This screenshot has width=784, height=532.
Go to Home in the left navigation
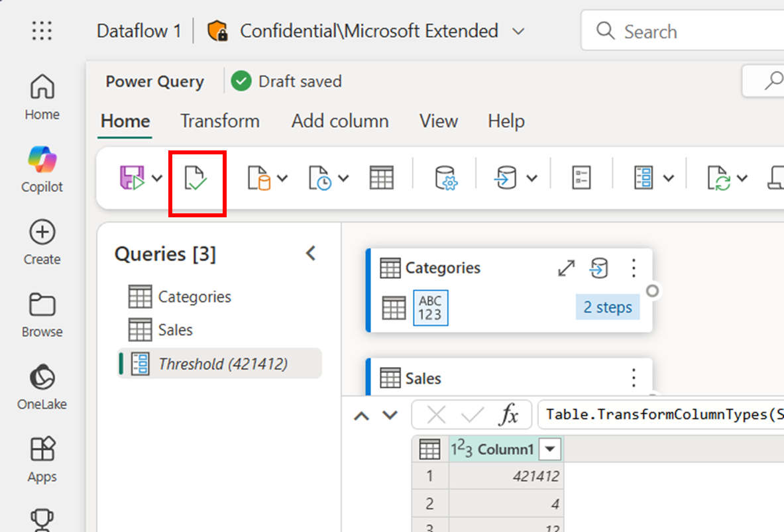(x=42, y=97)
